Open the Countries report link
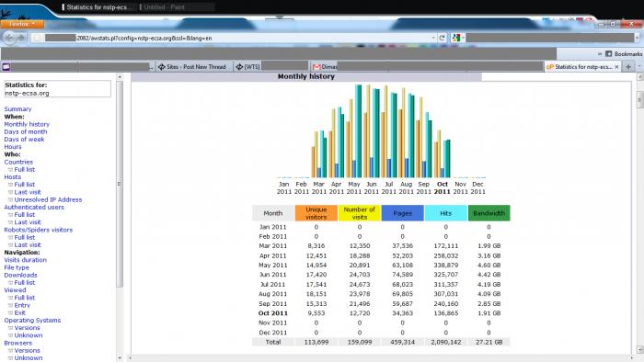This screenshot has width=644, height=362. click(x=18, y=162)
